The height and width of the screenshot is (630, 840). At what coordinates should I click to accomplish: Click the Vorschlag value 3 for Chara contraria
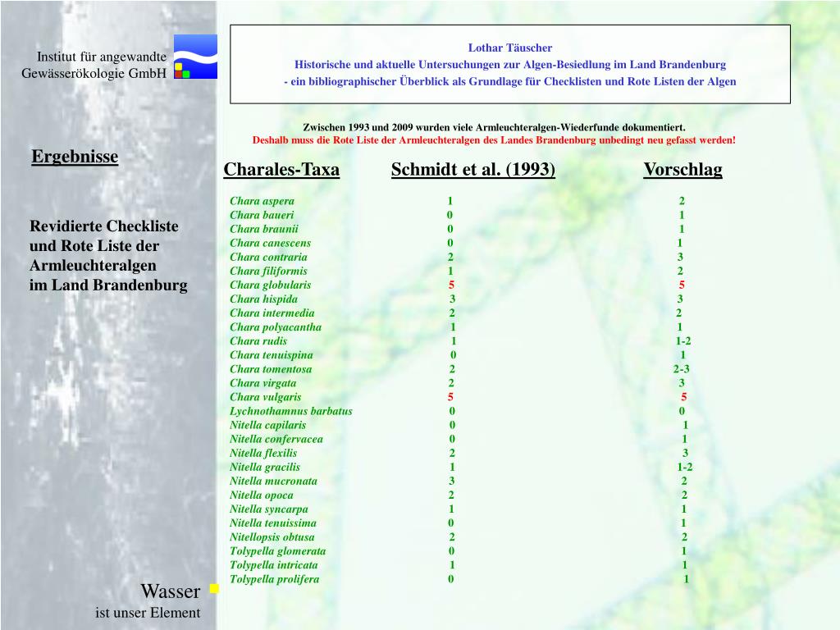[x=680, y=257]
